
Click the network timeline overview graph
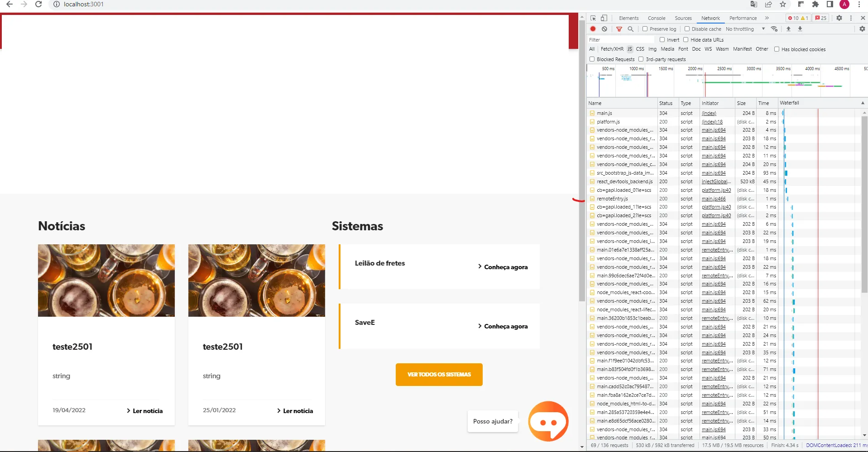tap(727, 81)
